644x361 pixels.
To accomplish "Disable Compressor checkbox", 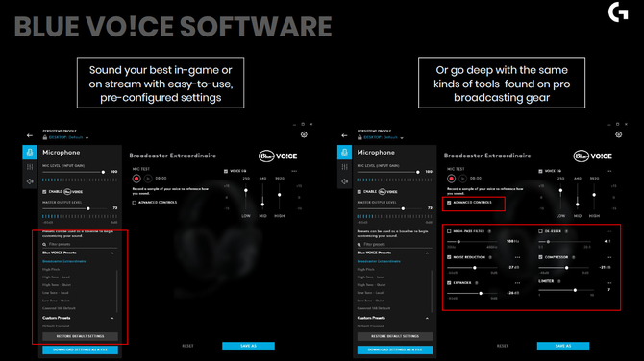I will 540,257.
